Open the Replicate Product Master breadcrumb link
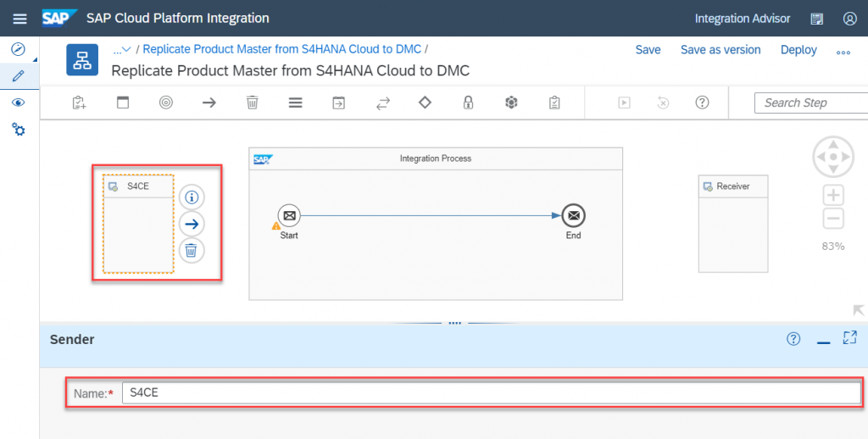 click(281, 49)
